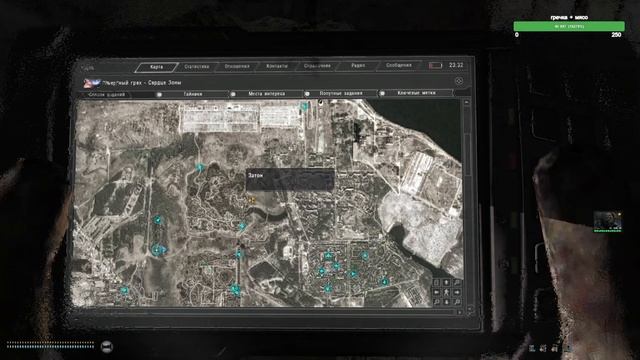Viewport: 640px width, 360px height.
Task: Click the 23:22 clock readout
Action: (x=456, y=65)
